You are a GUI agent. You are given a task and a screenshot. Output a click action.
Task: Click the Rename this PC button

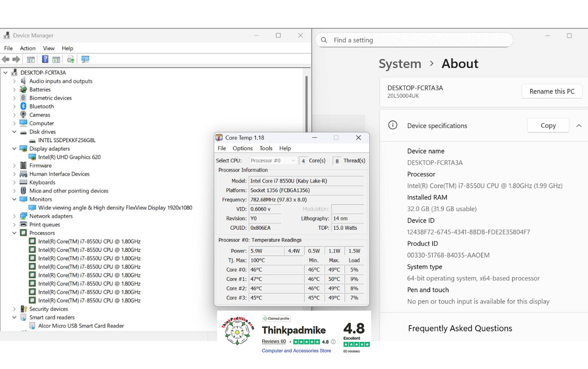(552, 91)
